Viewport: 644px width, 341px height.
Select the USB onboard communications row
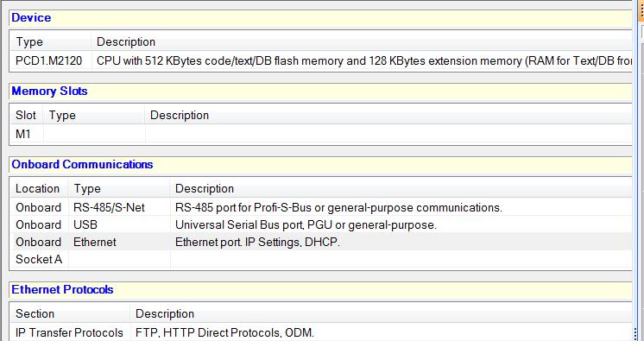coord(321,224)
